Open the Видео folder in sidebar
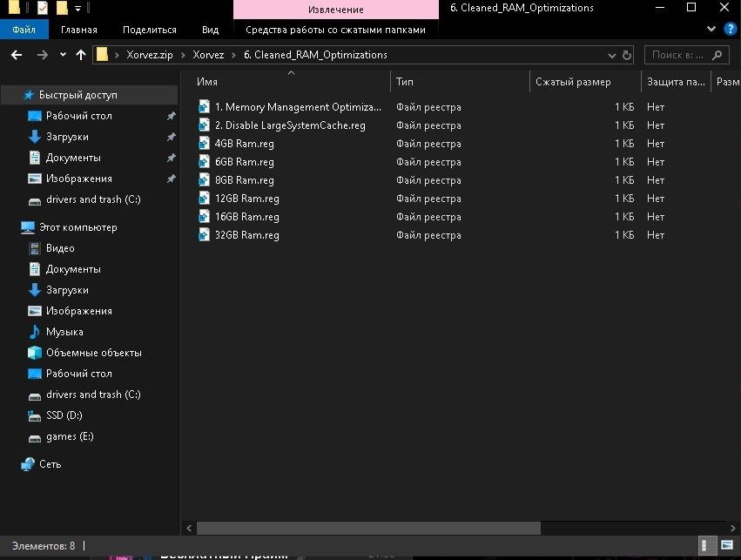Screen dimensions: 741x560 click(60, 248)
